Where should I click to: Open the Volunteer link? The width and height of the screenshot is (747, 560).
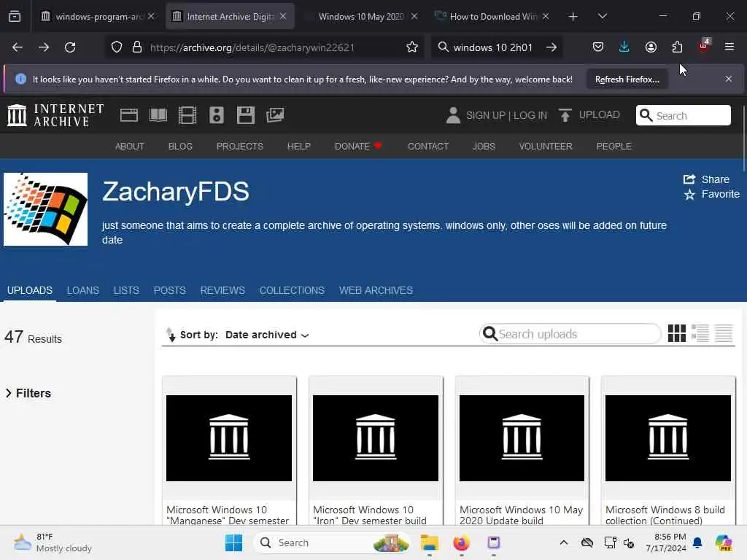click(546, 146)
